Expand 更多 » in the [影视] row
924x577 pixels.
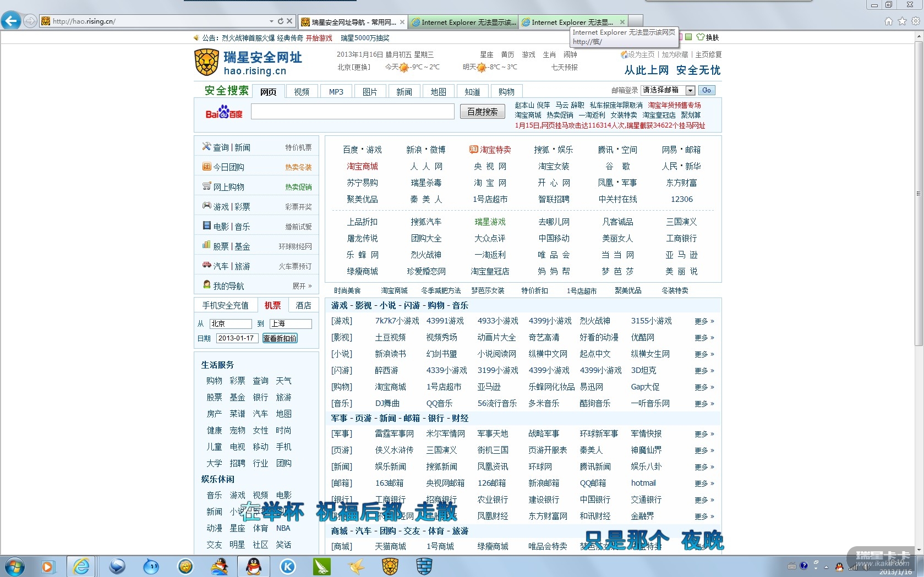click(x=704, y=338)
